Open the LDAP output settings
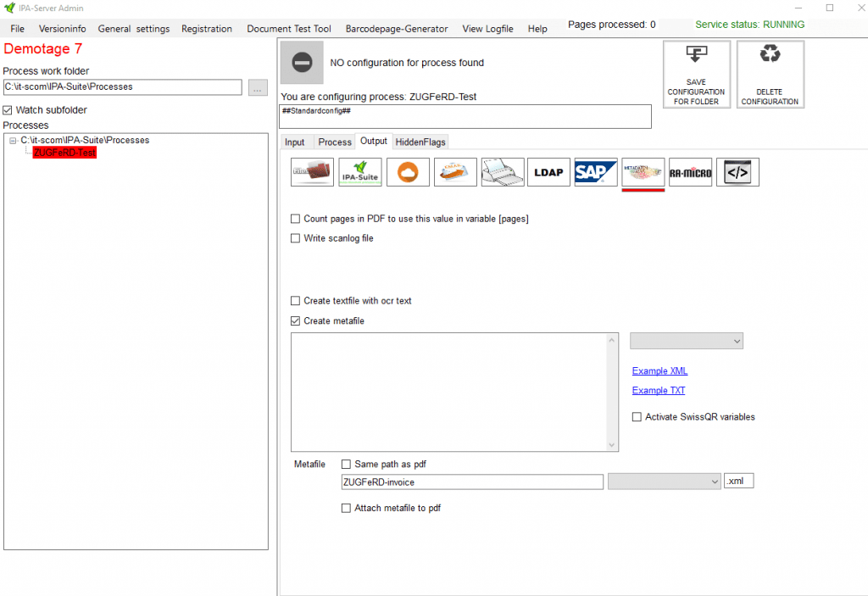 click(x=549, y=172)
